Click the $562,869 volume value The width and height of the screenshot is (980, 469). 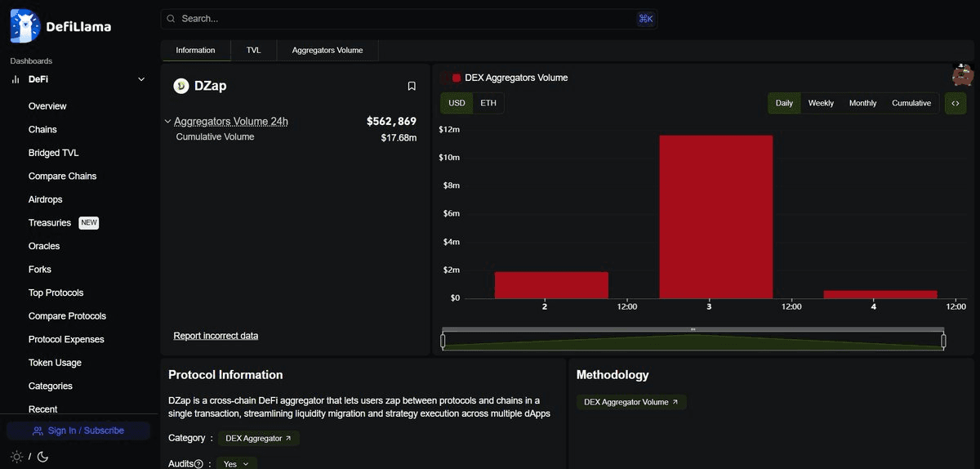(x=391, y=121)
